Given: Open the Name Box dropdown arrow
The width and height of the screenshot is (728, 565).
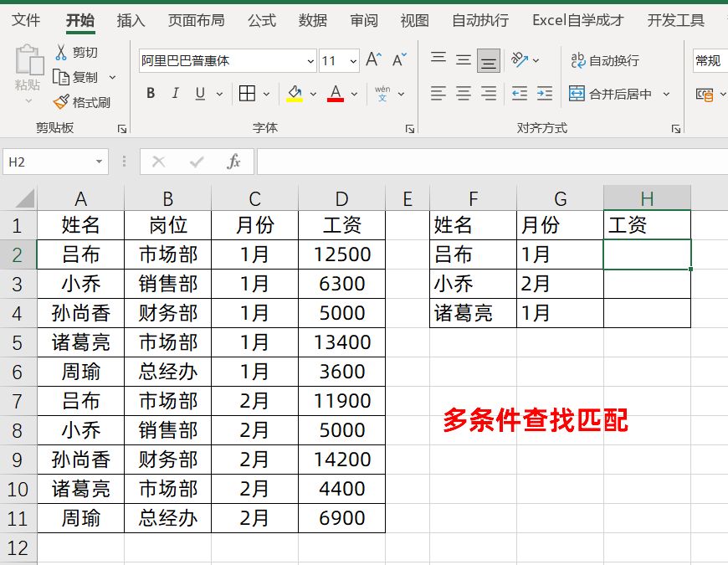Looking at the screenshot, I should pyautogui.click(x=99, y=162).
